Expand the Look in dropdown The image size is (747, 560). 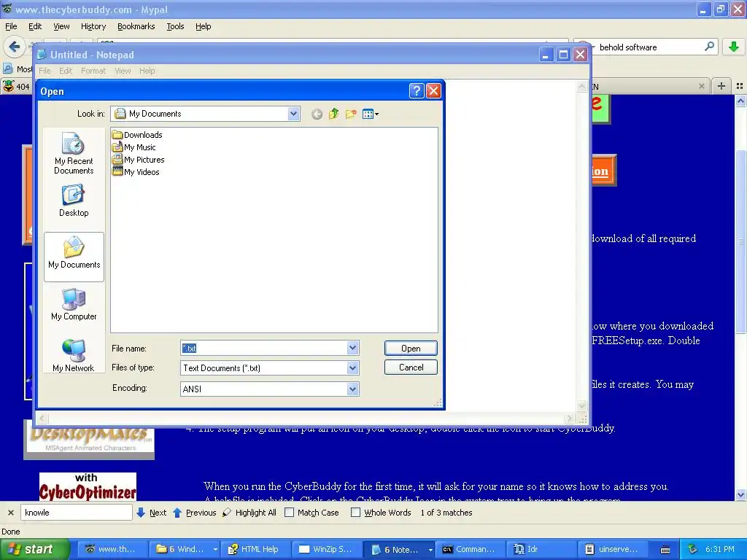click(293, 114)
